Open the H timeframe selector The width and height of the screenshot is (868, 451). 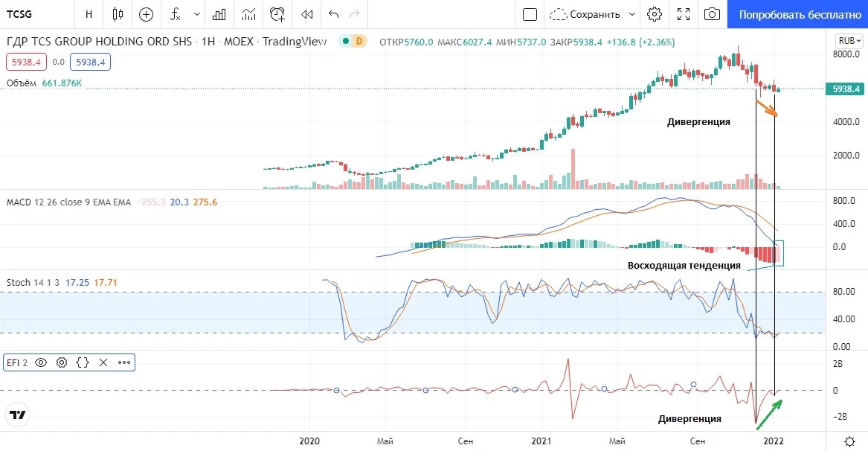pyautogui.click(x=89, y=14)
